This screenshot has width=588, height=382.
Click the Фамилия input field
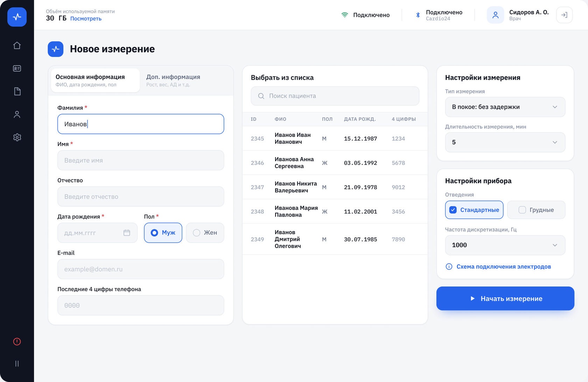click(x=141, y=124)
